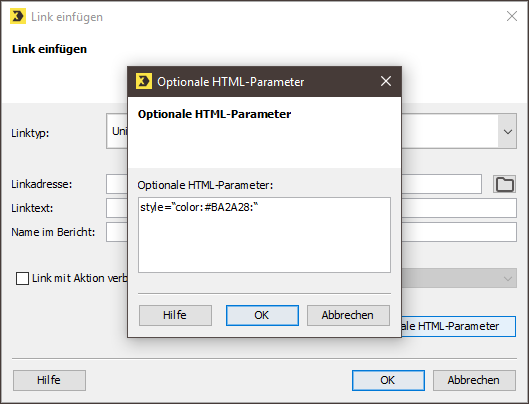Click inside the Optionale HTML-Parameter text area

tap(264, 235)
